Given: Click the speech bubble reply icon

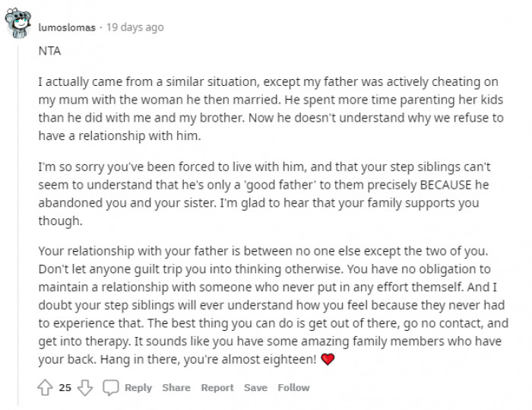Looking at the screenshot, I should 111,387.
